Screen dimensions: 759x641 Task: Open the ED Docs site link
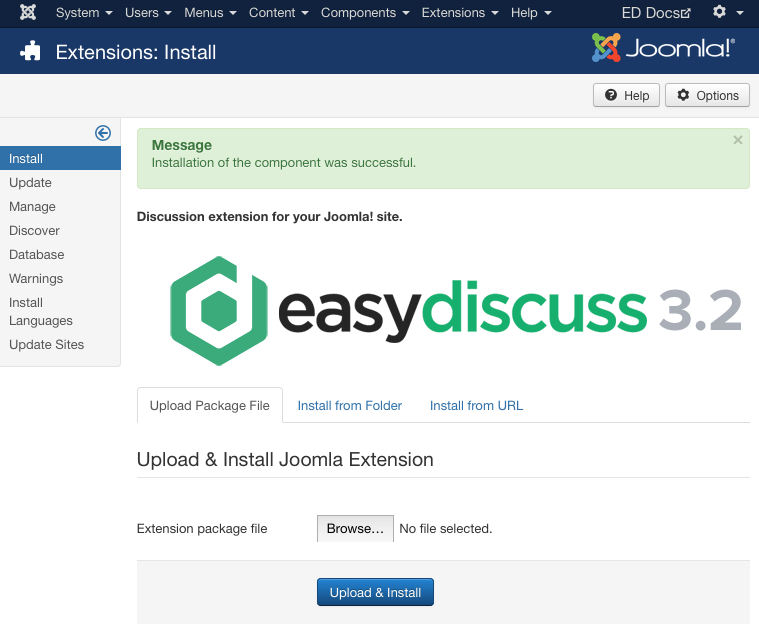tap(656, 13)
